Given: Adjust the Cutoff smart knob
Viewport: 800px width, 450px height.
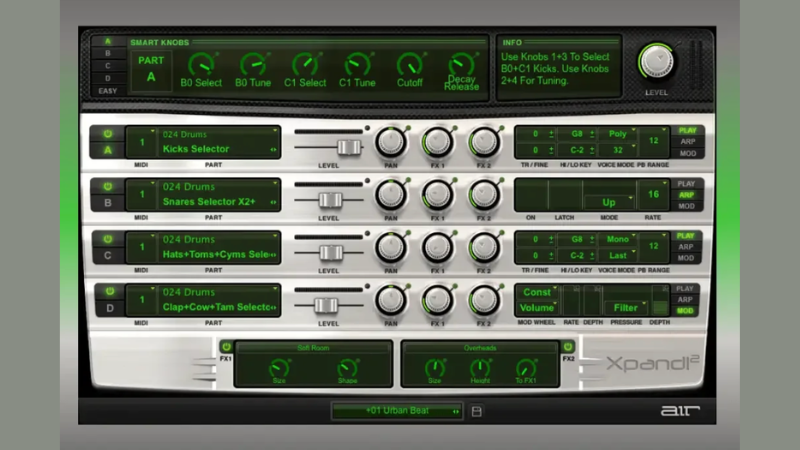Looking at the screenshot, I should (410, 65).
